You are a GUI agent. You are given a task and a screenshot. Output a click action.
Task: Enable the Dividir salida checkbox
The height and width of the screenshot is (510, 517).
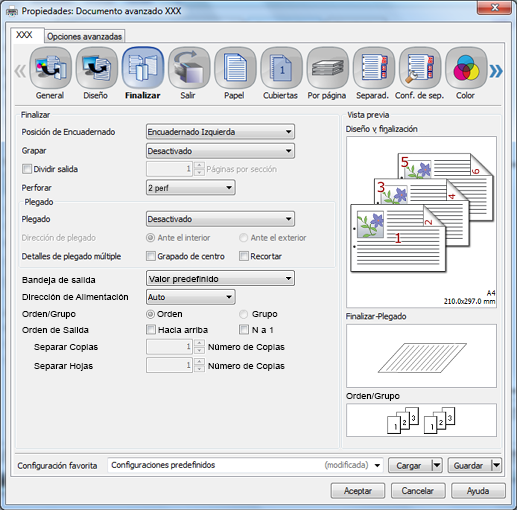[x=27, y=169]
